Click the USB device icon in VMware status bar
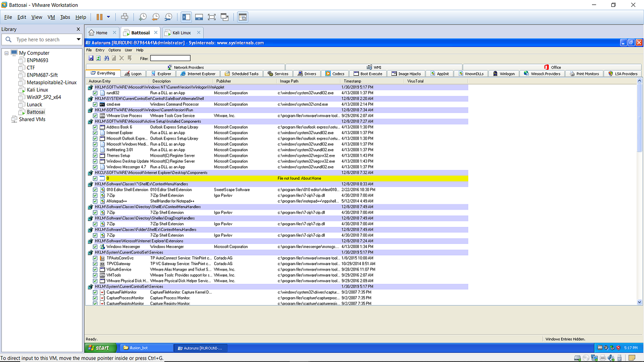 (x=620, y=358)
